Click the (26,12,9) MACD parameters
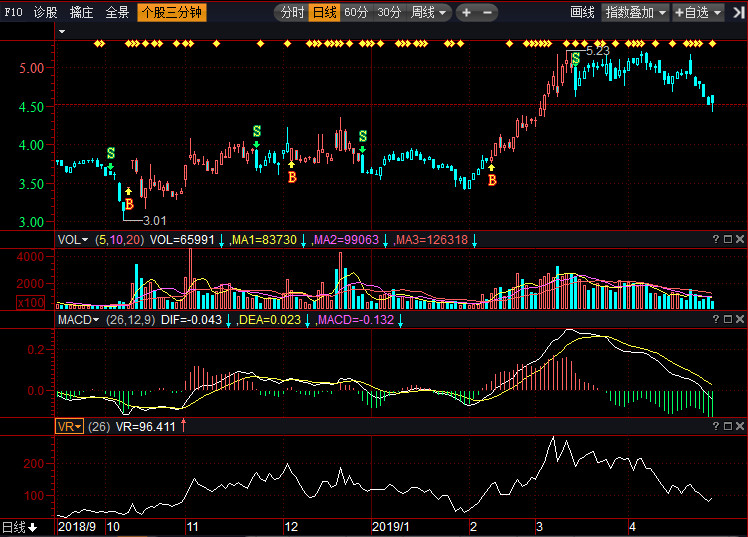The width and height of the screenshot is (748, 537). (x=130, y=320)
